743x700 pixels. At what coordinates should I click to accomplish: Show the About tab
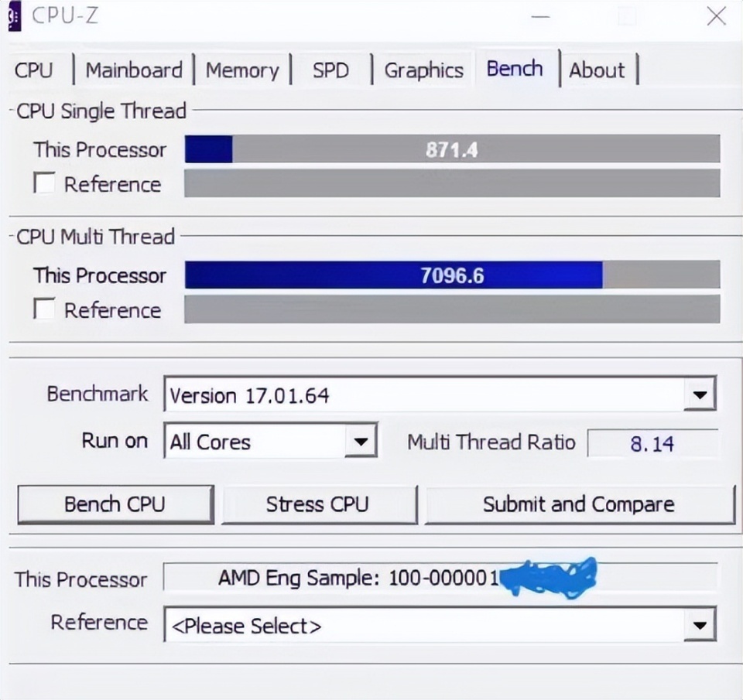(x=597, y=70)
